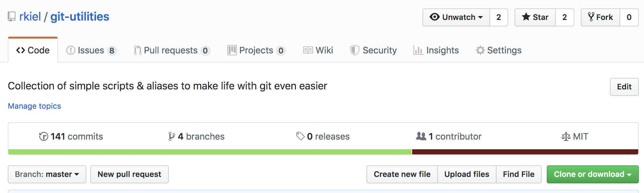Viewport: 644px width, 193px height.
Task: Open the rkiel owner profile link
Action: coord(30,17)
